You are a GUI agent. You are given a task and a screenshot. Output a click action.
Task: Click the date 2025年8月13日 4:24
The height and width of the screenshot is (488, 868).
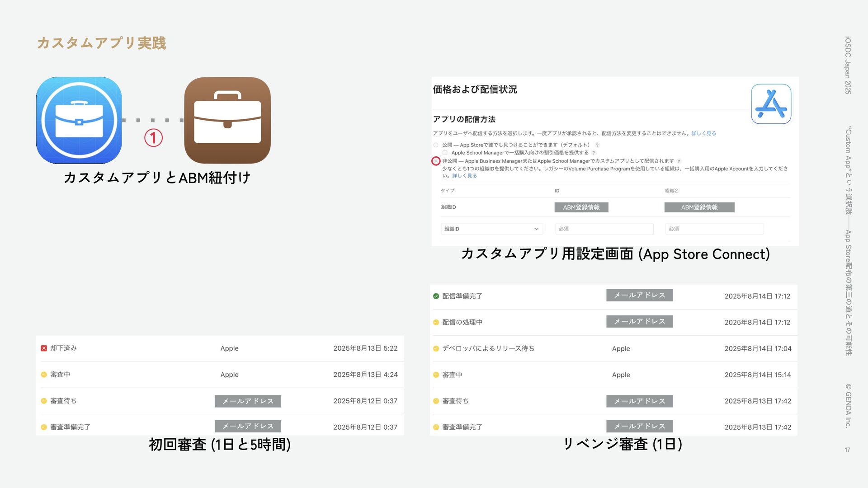tap(365, 375)
